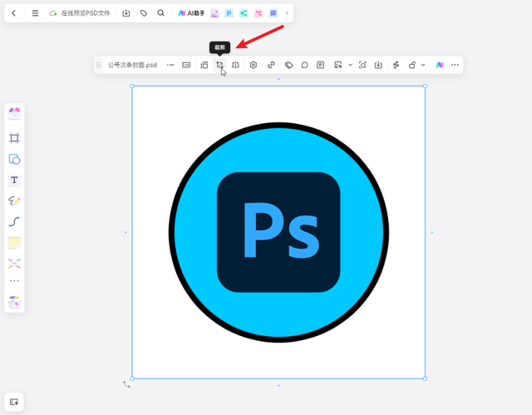The image size is (532, 415).
Task: Open the toolbox icon in the left sidebar
Action: pyautogui.click(x=14, y=302)
